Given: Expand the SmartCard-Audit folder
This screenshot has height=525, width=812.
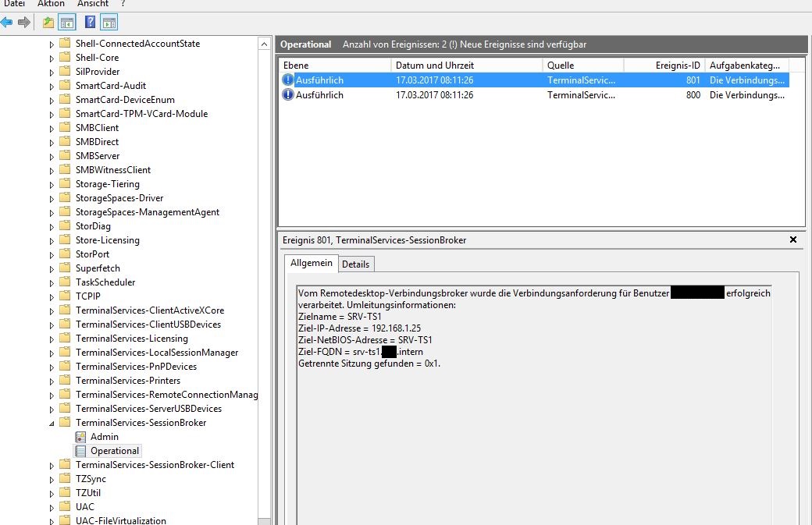Looking at the screenshot, I should coord(52,86).
